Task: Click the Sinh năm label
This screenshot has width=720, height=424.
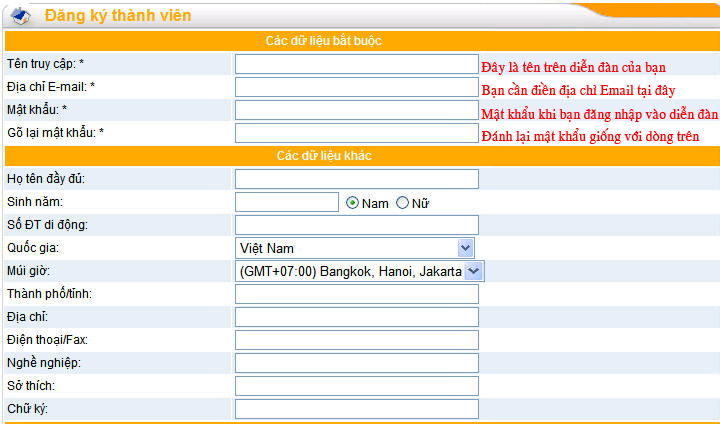Action: pos(35,202)
